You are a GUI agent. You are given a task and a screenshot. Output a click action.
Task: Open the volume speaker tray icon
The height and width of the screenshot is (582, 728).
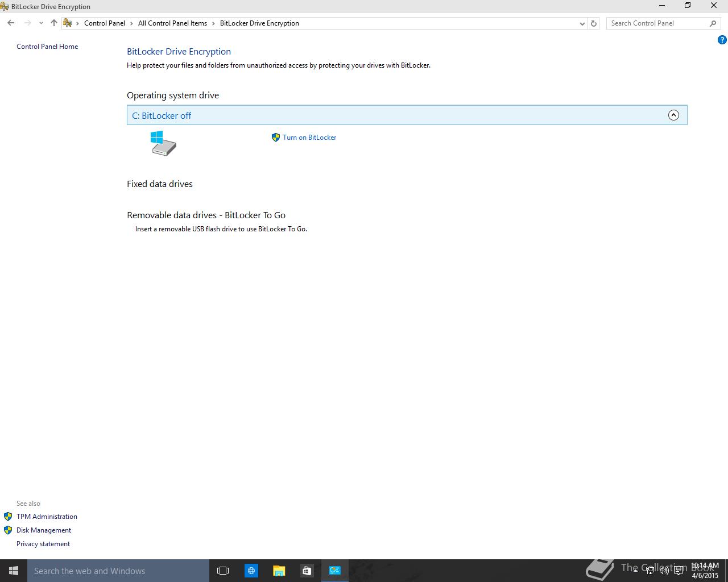click(x=664, y=571)
